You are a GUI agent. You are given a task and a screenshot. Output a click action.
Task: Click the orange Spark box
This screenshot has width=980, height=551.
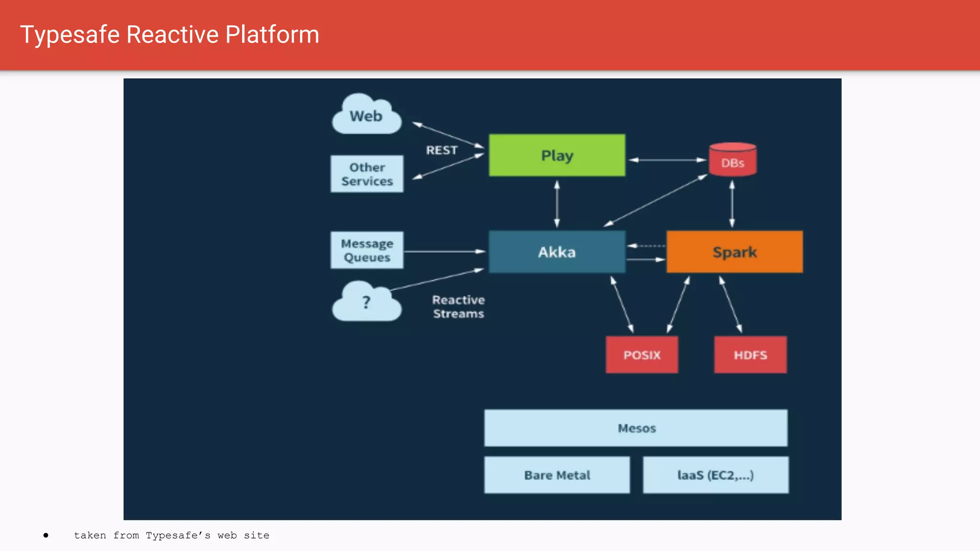tap(735, 252)
